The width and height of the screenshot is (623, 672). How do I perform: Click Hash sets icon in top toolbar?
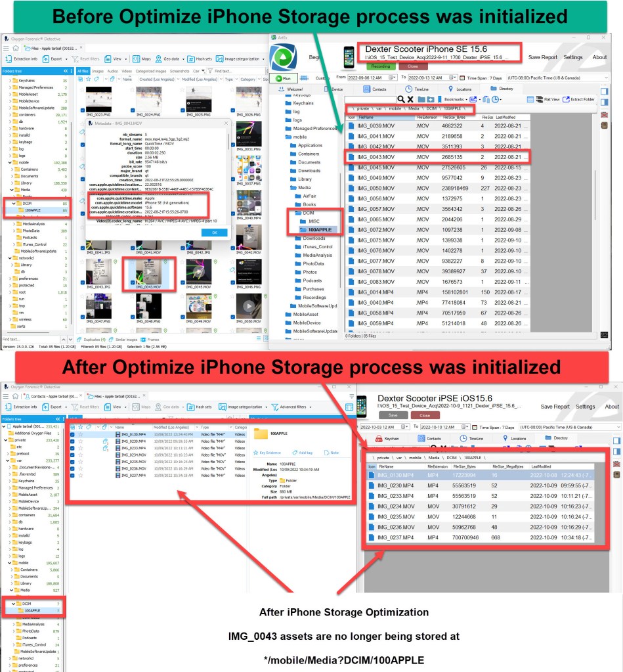click(x=198, y=58)
